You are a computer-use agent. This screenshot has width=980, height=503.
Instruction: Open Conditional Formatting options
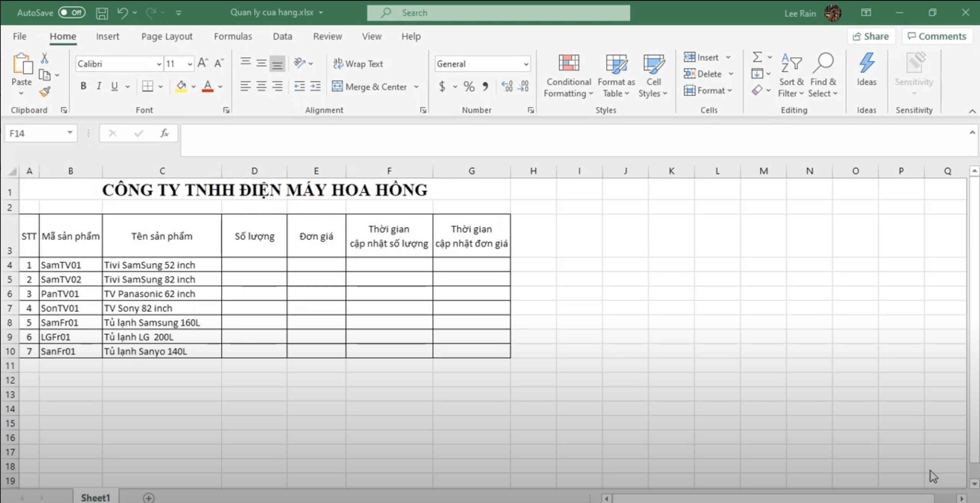pyautogui.click(x=568, y=75)
